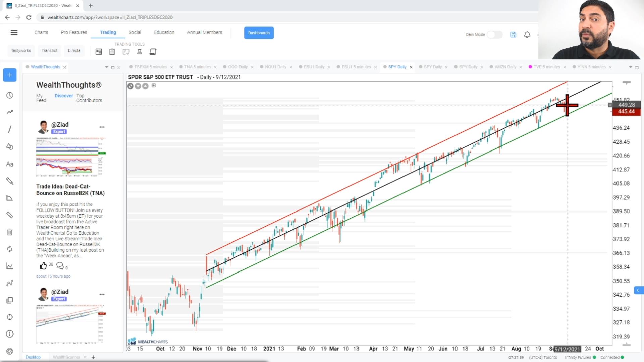Viewport: 644px width, 362px height.
Task: Open options menu on first @Ziad post
Action: click(102, 127)
